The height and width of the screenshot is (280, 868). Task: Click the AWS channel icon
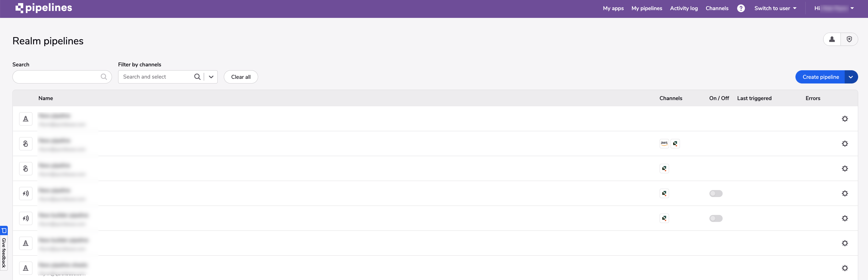(664, 143)
